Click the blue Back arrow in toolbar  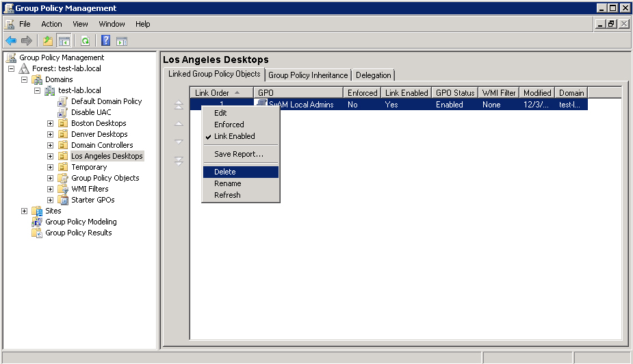pos(11,41)
